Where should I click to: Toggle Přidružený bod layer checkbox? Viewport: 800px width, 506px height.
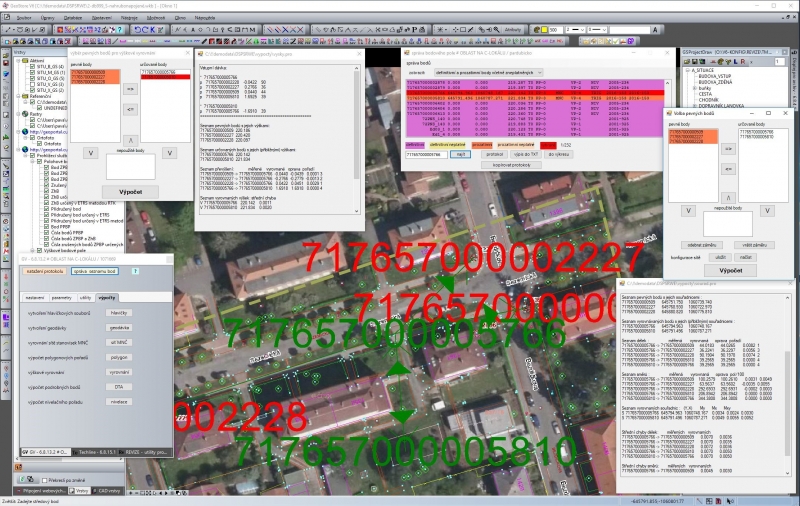point(46,209)
